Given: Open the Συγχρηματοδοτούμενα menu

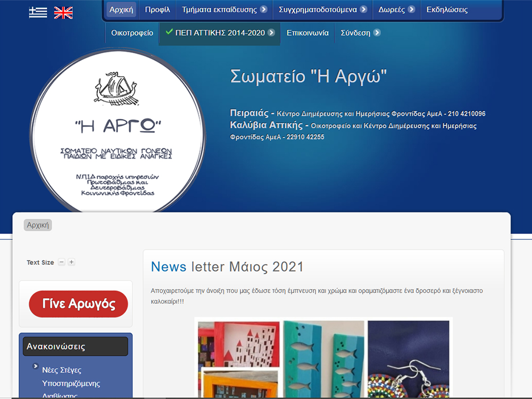Looking at the screenshot, I should [x=318, y=10].
